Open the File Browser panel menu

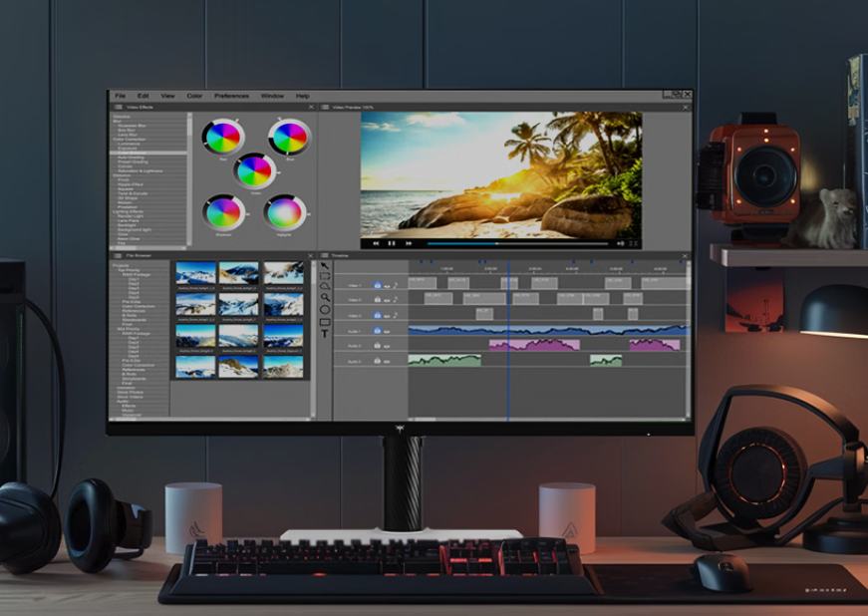[119, 256]
